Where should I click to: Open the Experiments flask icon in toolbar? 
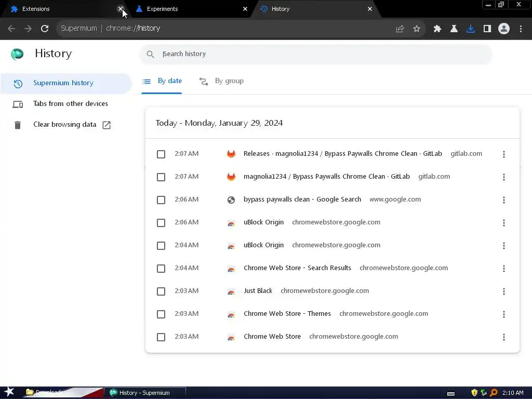(454, 29)
